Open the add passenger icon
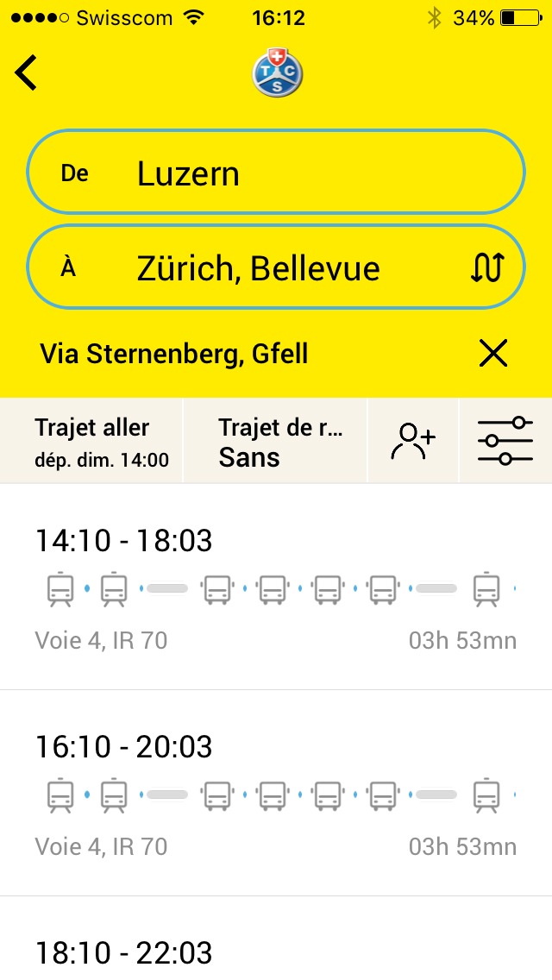The width and height of the screenshot is (552, 980). click(413, 441)
